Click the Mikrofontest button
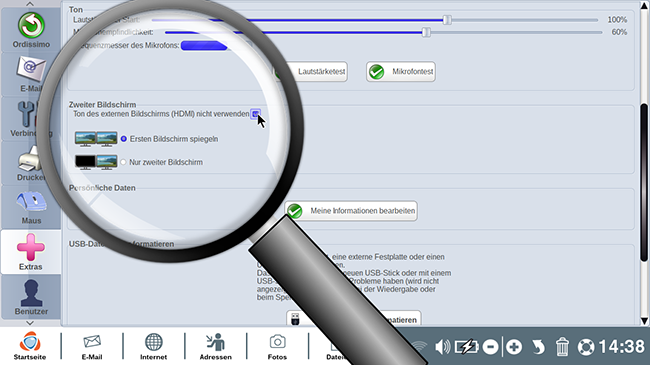This screenshot has height=365, width=650. click(x=401, y=72)
